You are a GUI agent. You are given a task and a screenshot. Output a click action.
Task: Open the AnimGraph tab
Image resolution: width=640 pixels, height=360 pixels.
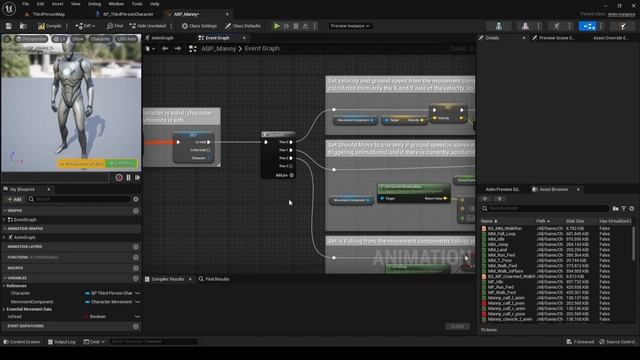162,38
